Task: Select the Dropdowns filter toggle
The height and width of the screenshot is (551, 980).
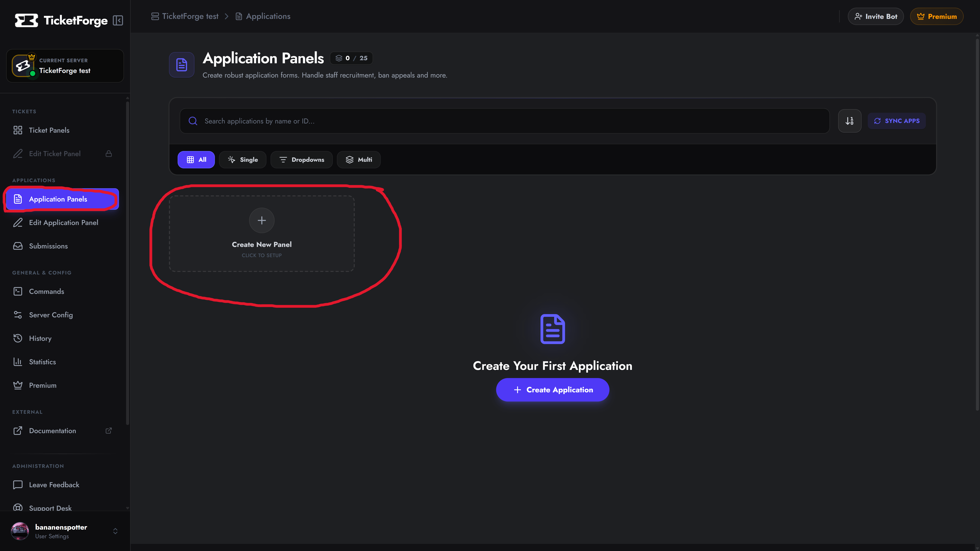Action: 302,160
